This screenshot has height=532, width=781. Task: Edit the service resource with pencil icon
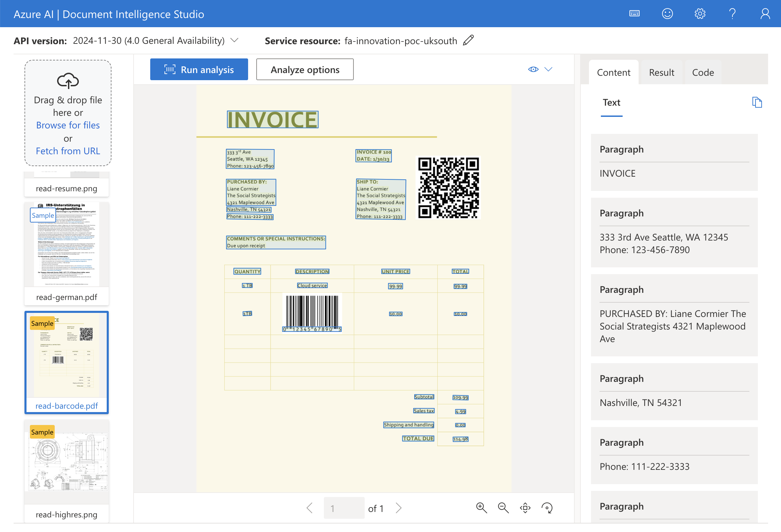click(468, 40)
